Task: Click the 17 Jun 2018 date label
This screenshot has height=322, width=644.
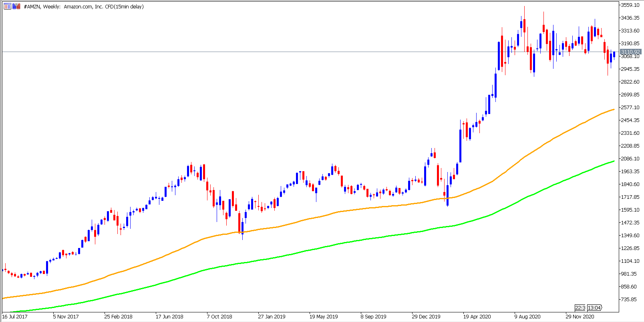Action: 169,316
